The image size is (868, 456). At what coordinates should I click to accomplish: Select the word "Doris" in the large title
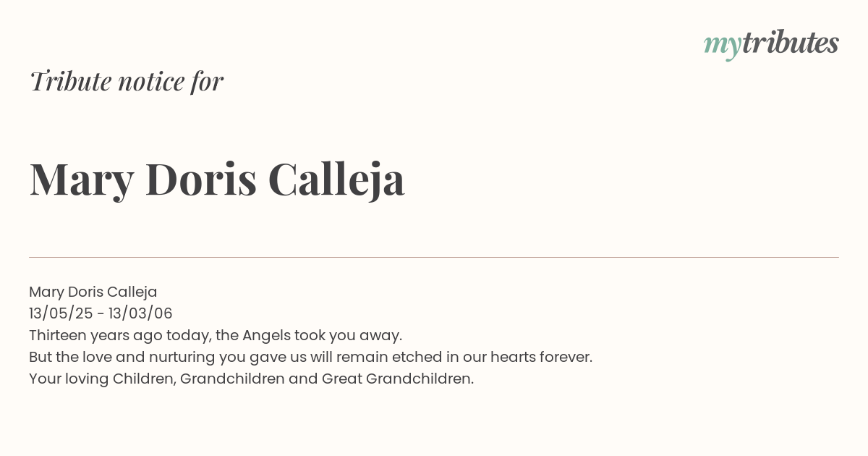[x=201, y=179]
